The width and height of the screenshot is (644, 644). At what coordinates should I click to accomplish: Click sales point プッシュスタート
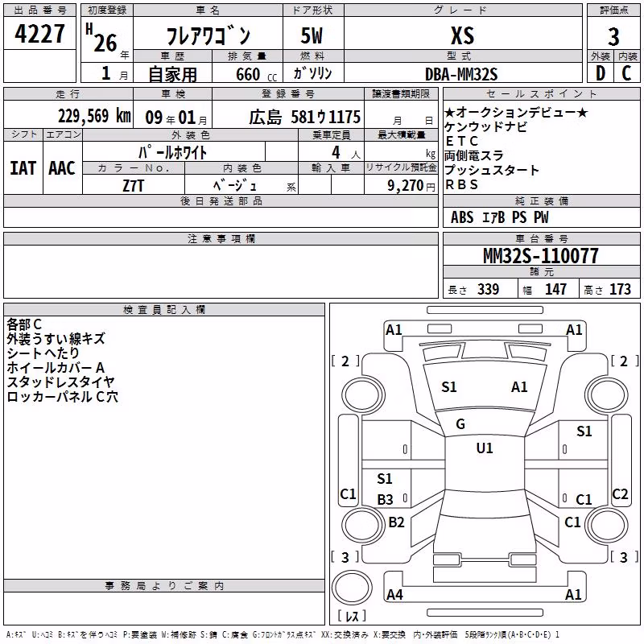coord(492,170)
